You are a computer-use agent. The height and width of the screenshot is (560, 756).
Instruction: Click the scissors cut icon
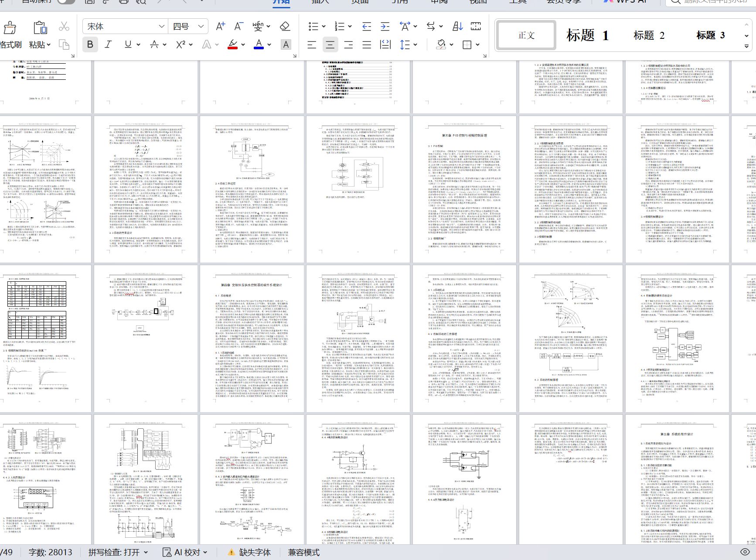[x=64, y=27]
